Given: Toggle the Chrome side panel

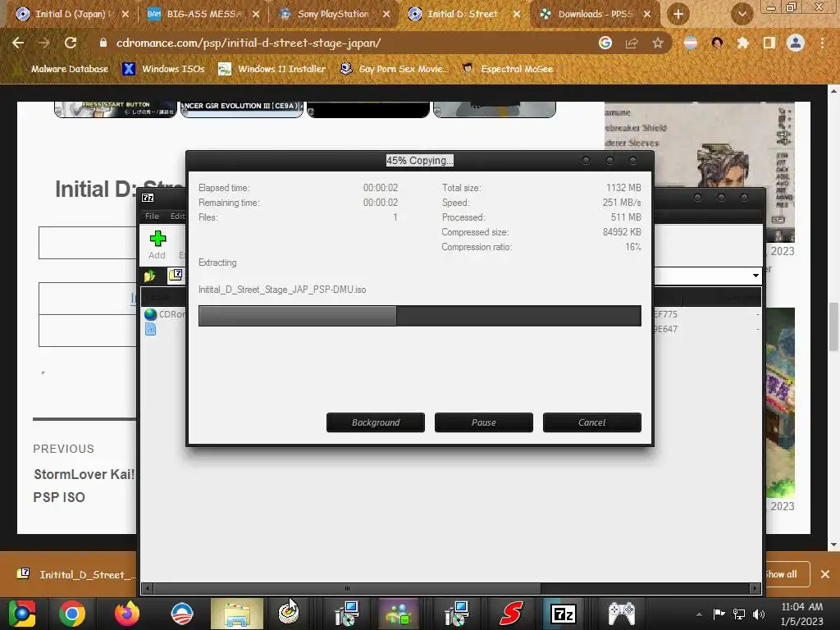Looking at the screenshot, I should tap(769, 43).
